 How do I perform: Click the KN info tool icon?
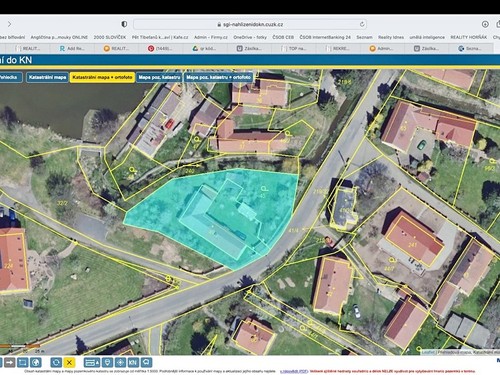133,362
